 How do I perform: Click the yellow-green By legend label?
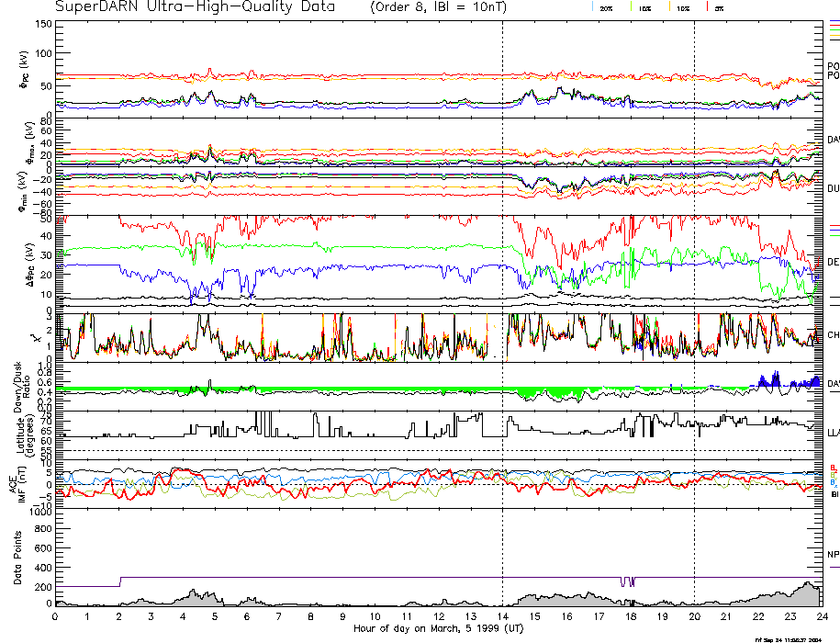[x=834, y=475]
